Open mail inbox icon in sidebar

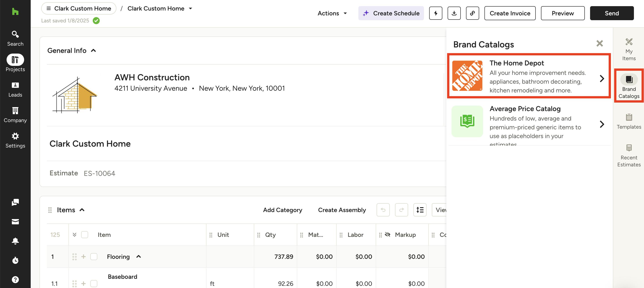15,222
